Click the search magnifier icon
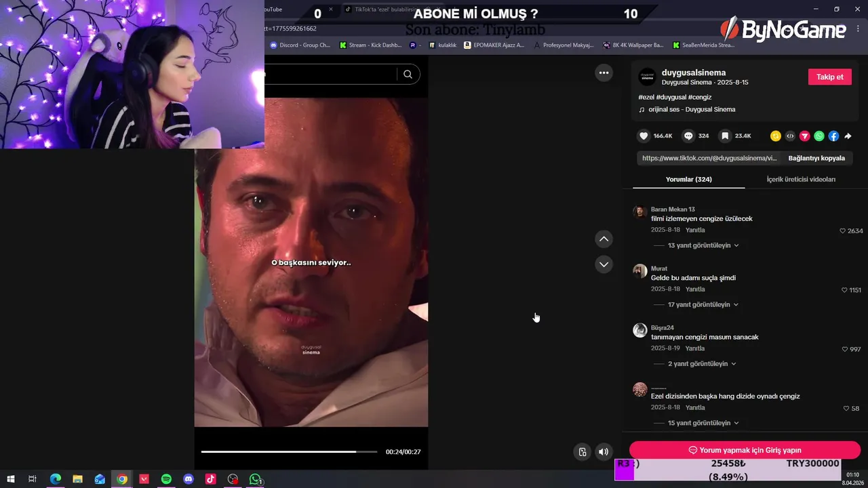868x488 pixels. coord(408,75)
